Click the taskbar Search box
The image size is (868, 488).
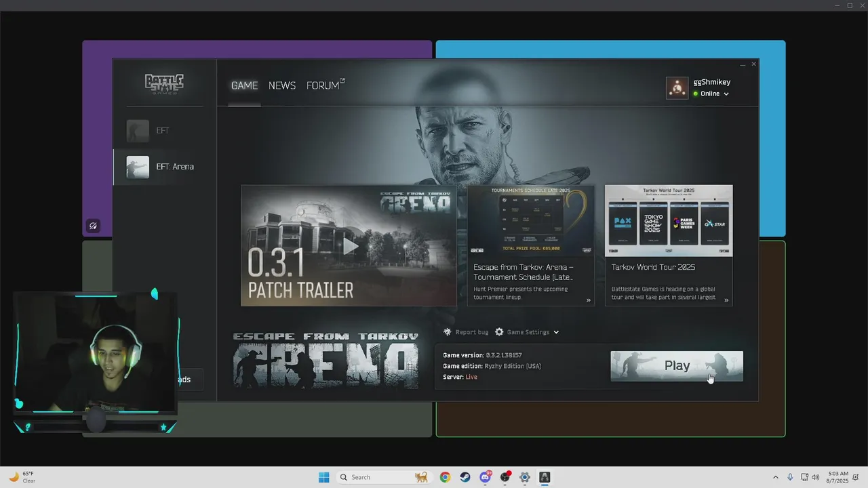384,477
